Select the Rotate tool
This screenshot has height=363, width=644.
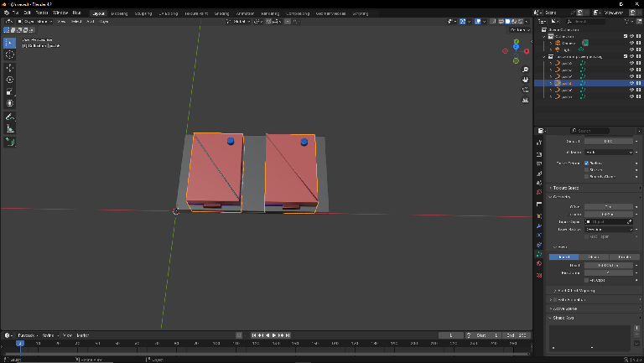tap(10, 80)
